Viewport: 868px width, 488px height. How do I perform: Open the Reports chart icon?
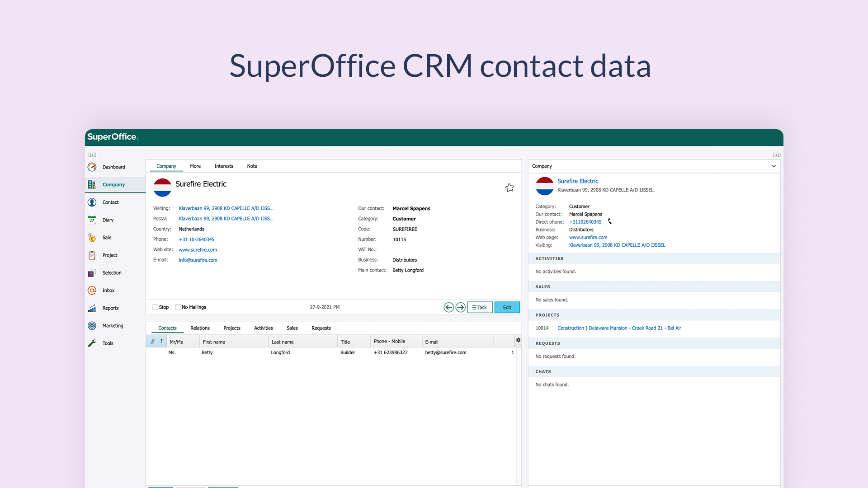(x=92, y=308)
